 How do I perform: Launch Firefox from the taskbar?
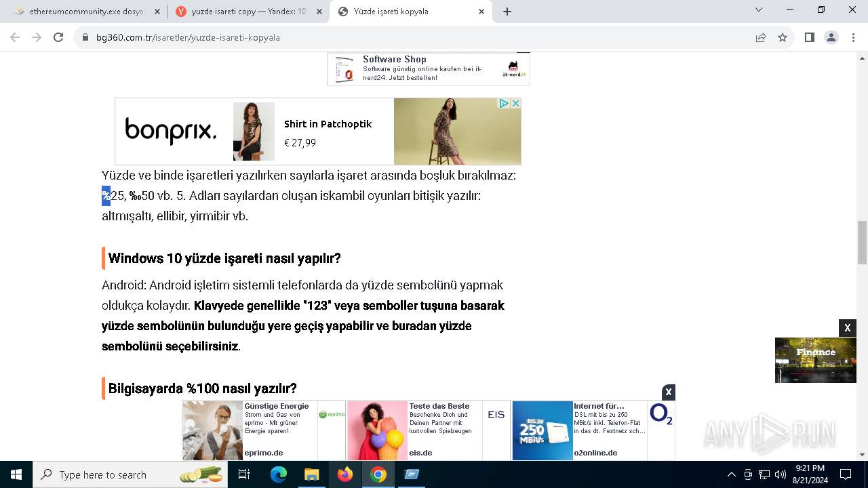(x=345, y=474)
